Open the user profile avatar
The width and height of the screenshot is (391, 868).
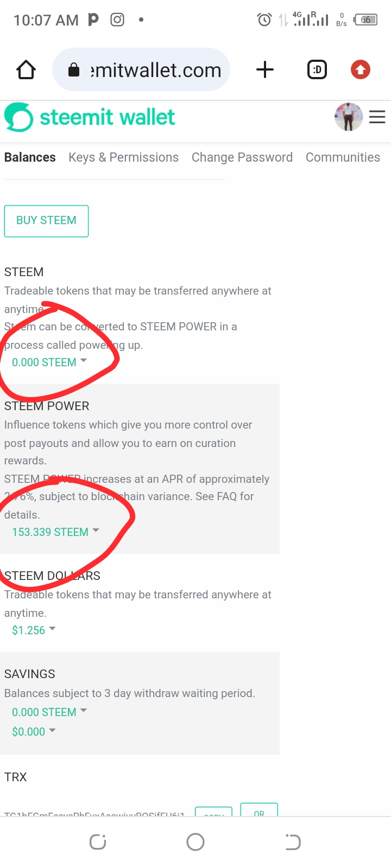tap(348, 117)
